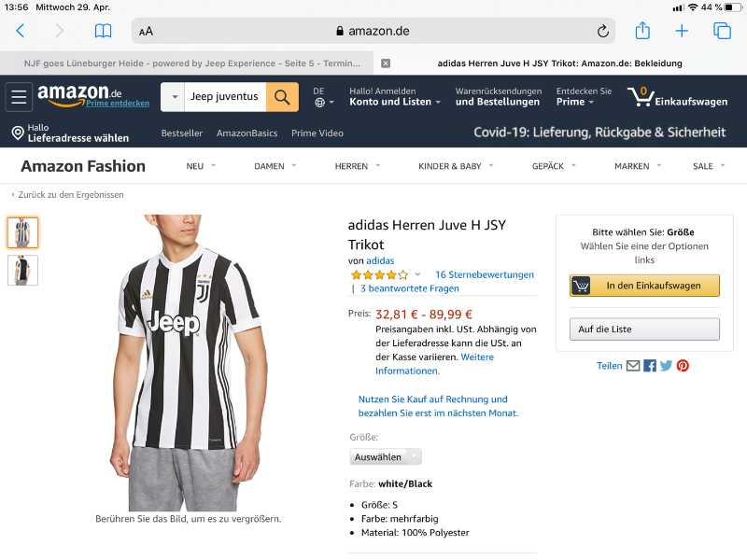Click Auf die Liste button
This screenshot has height=560, width=747.
click(x=644, y=329)
